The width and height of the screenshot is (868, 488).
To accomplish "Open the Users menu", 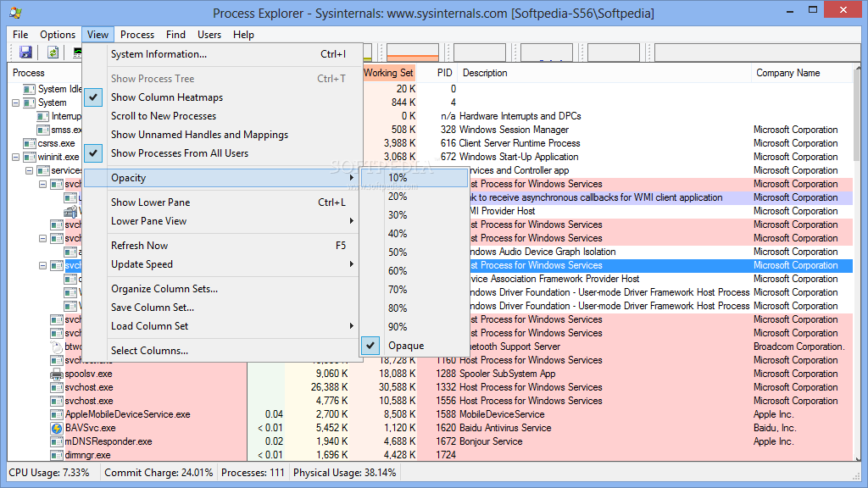I will pyautogui.click(x=209, y=34).
